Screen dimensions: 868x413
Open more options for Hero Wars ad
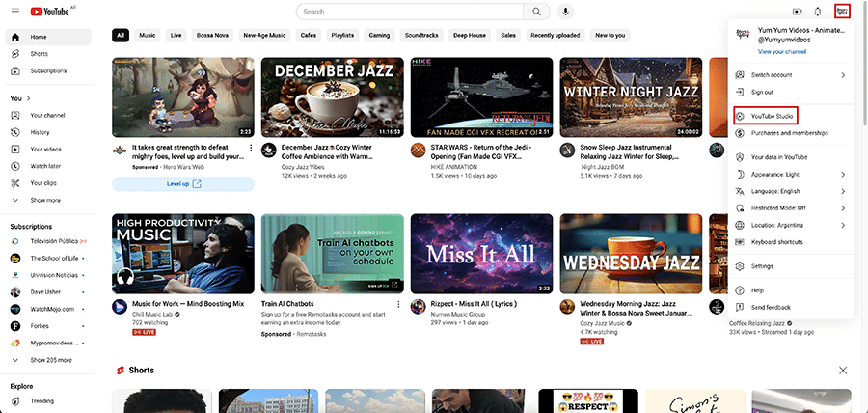click(x=251, y=148)
